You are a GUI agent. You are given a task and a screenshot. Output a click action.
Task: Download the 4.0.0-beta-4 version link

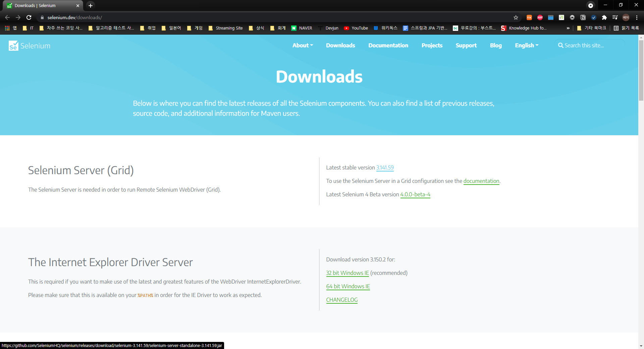[415, 194]
